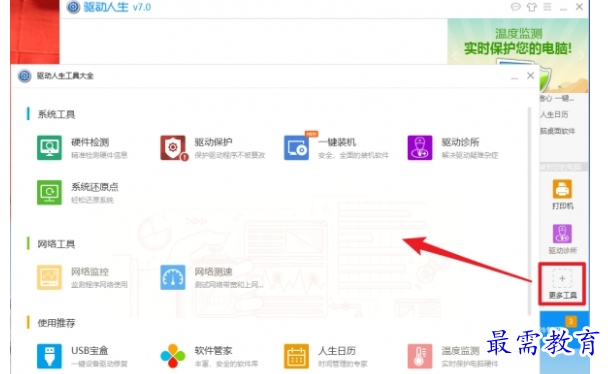This screenshot has width=608, height=374.
Task: Click the 更多工具 plus button
Action: [x=562, y=284]
